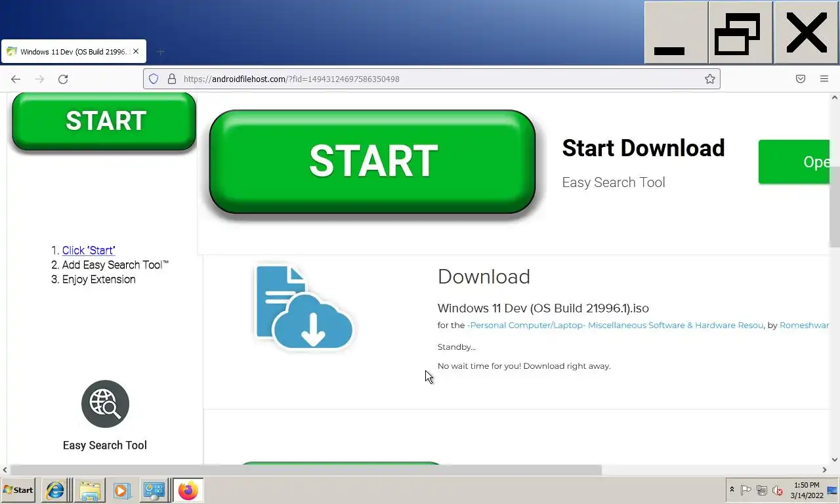The image size is (840, 504).
Task: Click the Show desktop button
Action: point(833,490)
